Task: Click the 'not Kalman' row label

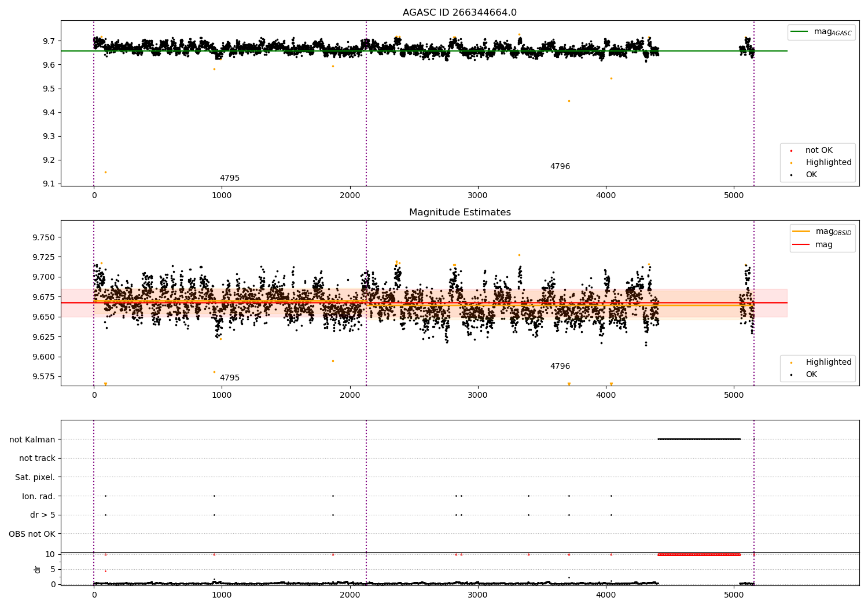Action: 32,439
